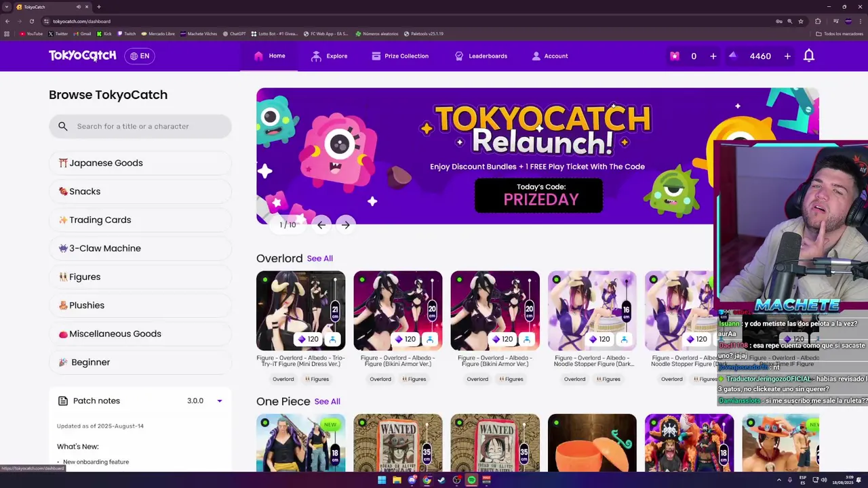
Task: Open Albedo Trio-Try-iT Mini Dress figure thumbnail
Action: tap(300, 310)
